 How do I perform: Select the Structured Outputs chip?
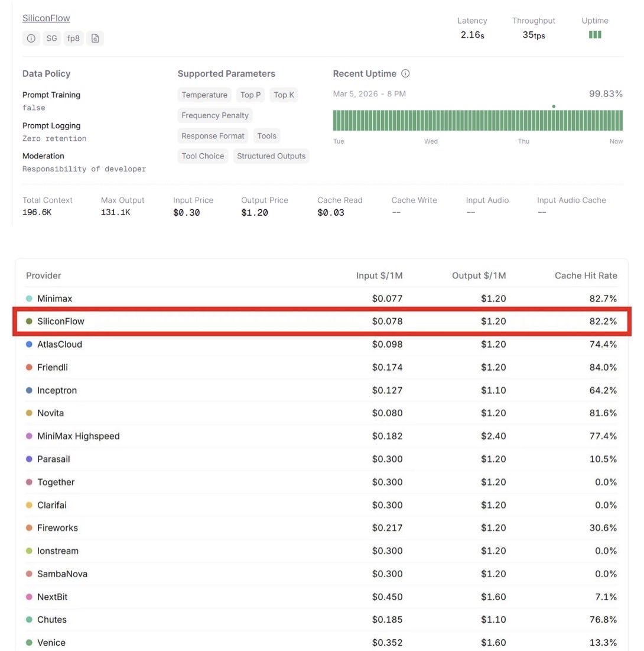click(x=271, y=156)
